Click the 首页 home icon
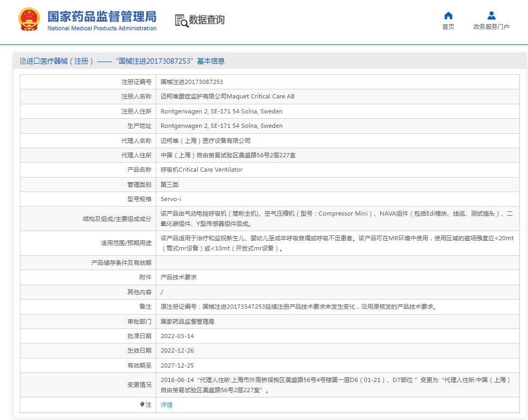This screenshot has height=420, width=528. [x=448, y=16]
